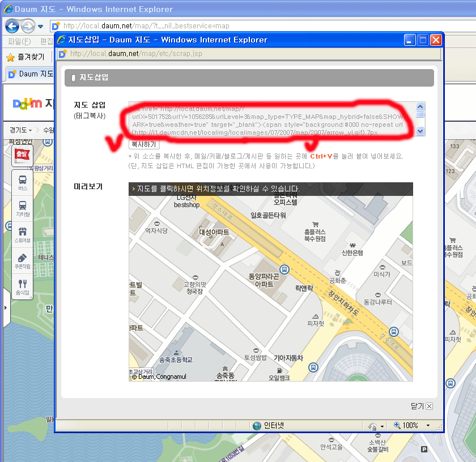476x462 pixels.
Task: Click the 오일뱅크 gas station label in preview
Action: tap(279, 378)
